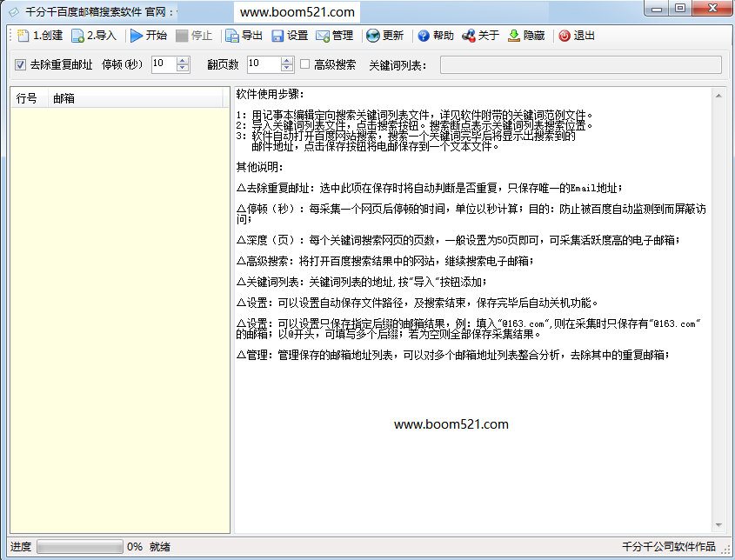Click the 帮助 toolbar label
Screen dimensions: 735x560
pos(443,36)
